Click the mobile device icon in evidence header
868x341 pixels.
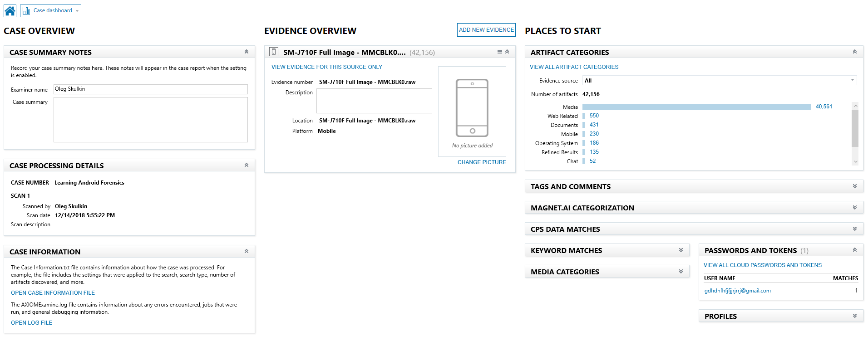click(x=274, y=52)
